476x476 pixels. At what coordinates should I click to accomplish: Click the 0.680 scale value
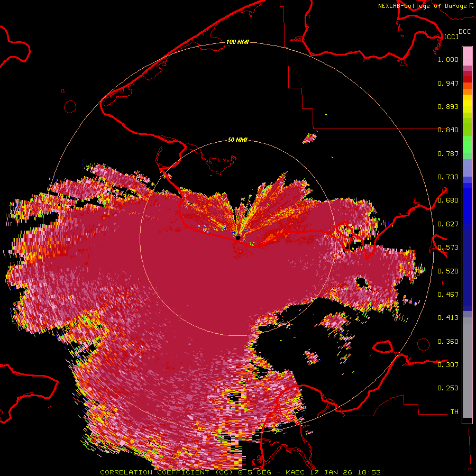click(448, 200)
